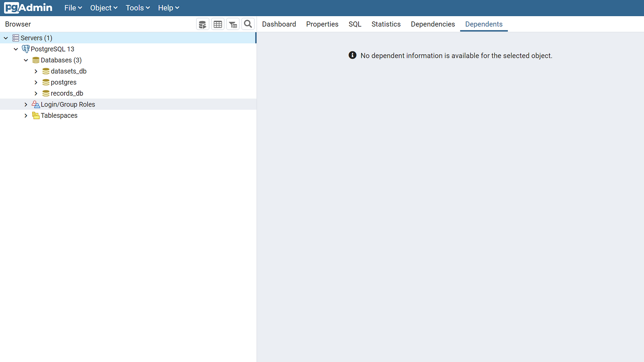Select records_db in the browser tree
This screenshot has height=362, width=644.
67,93
